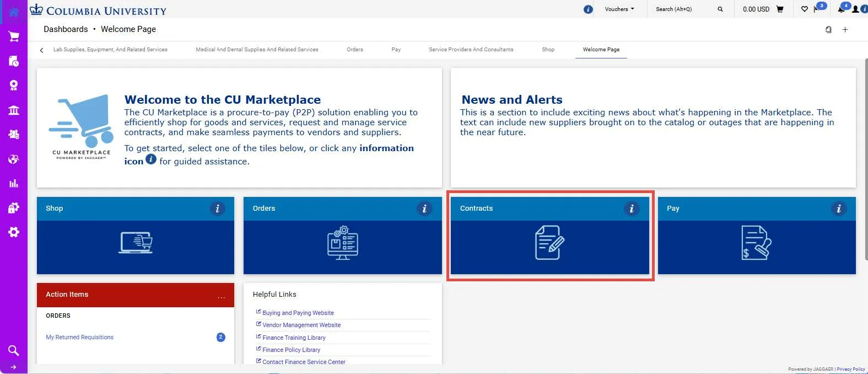Open the Privacy Policy footer link
The width and height of the screenshot is (868, 374).
click(851, 369)
